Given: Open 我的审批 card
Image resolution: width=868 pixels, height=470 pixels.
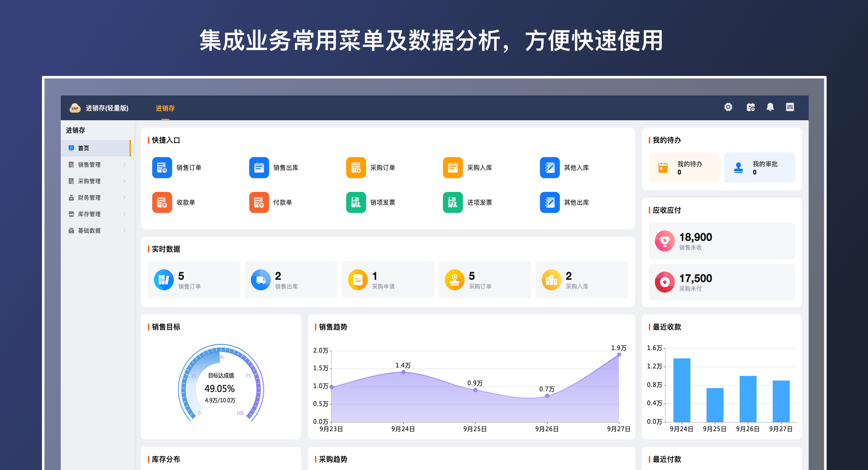Looking at the screenshot, I should click(x=759, y=167).
